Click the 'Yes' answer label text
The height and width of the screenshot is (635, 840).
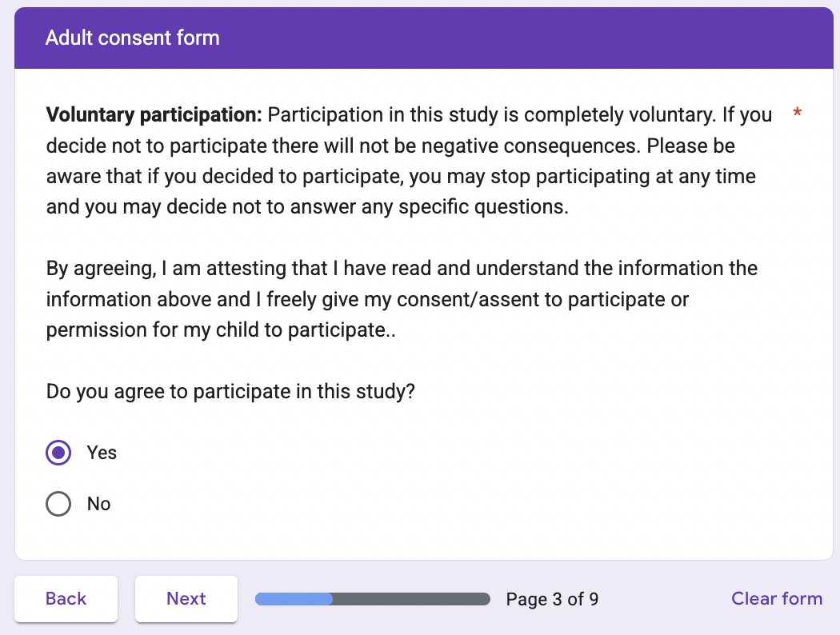(102, 453)
